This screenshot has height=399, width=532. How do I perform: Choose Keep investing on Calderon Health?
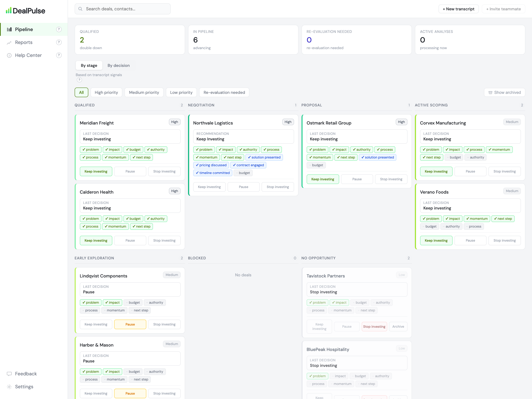click(x=96, y=241)
